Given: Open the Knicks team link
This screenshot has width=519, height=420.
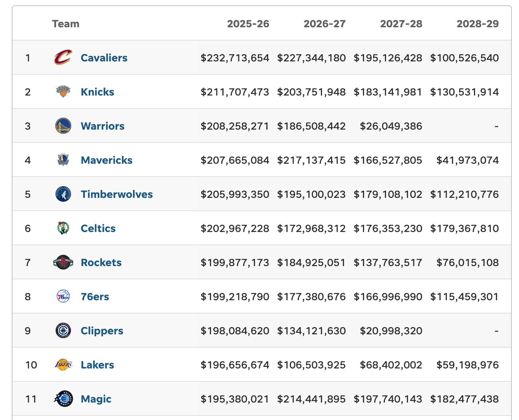Looking at the screenshot, I should click(97, 92).
